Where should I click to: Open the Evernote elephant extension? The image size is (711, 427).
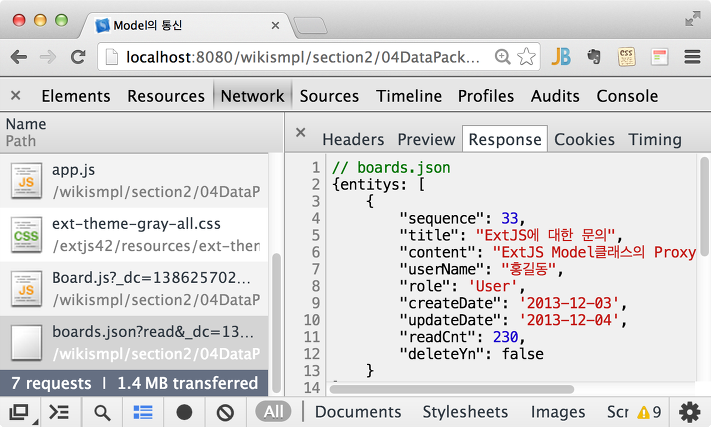(x=594, y=57)
